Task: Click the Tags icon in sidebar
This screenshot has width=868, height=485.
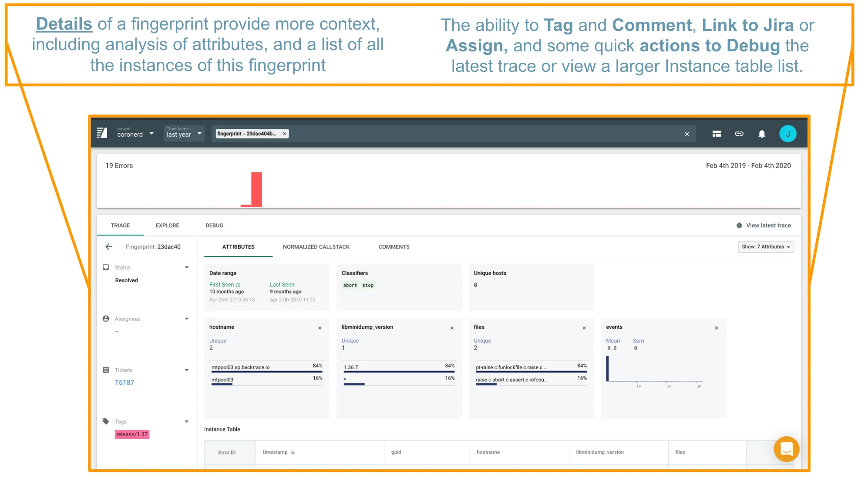Action: 105,421
